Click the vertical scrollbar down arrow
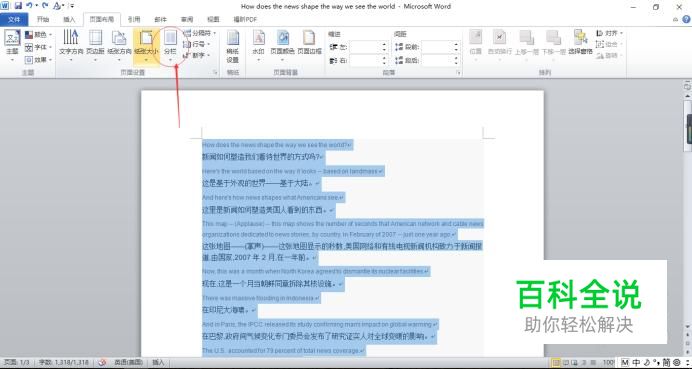 pyautogui.click(x=687, y=327)
